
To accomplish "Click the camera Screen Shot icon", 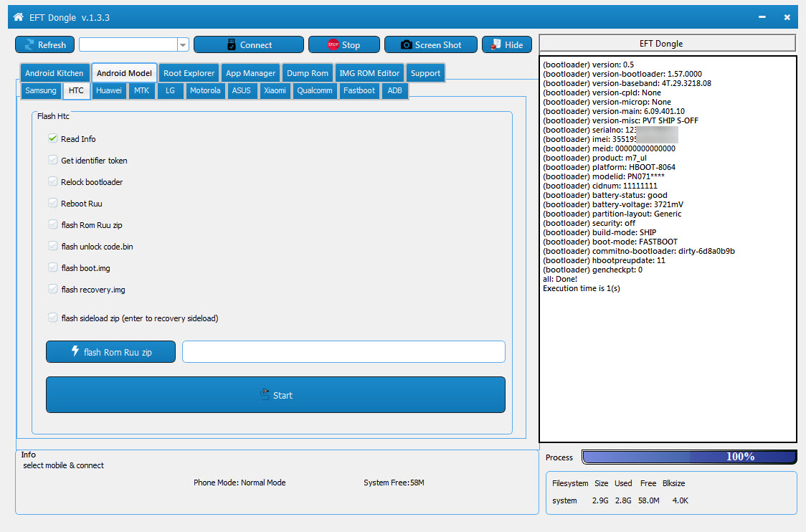I will click(x=406, y=44).
